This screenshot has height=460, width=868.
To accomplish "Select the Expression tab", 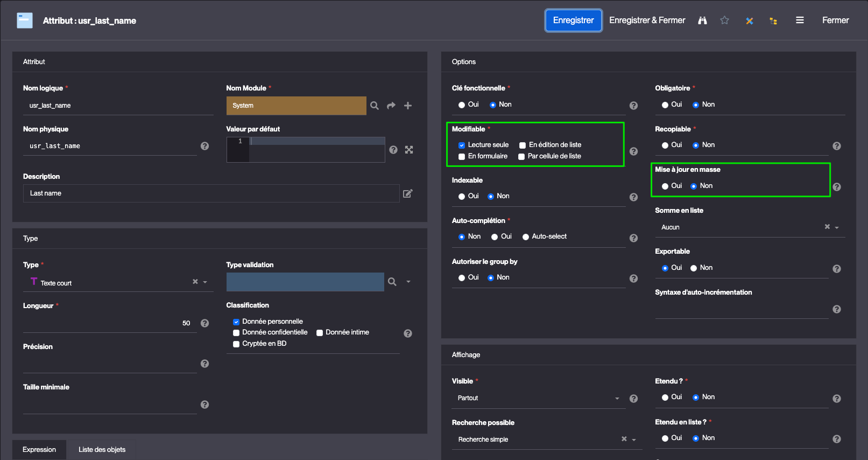I will [x=39, y=450].
